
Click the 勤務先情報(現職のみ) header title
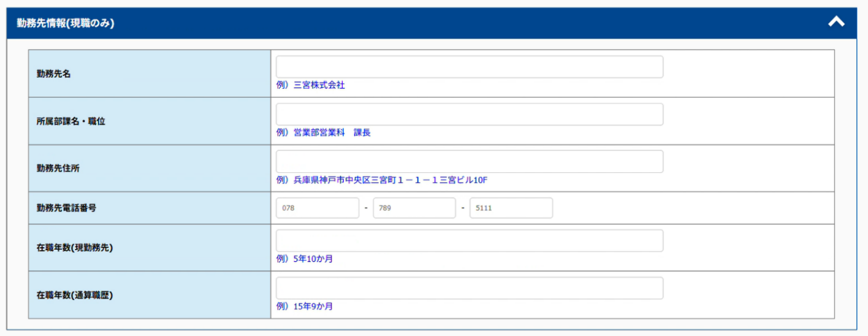(66, 23)
